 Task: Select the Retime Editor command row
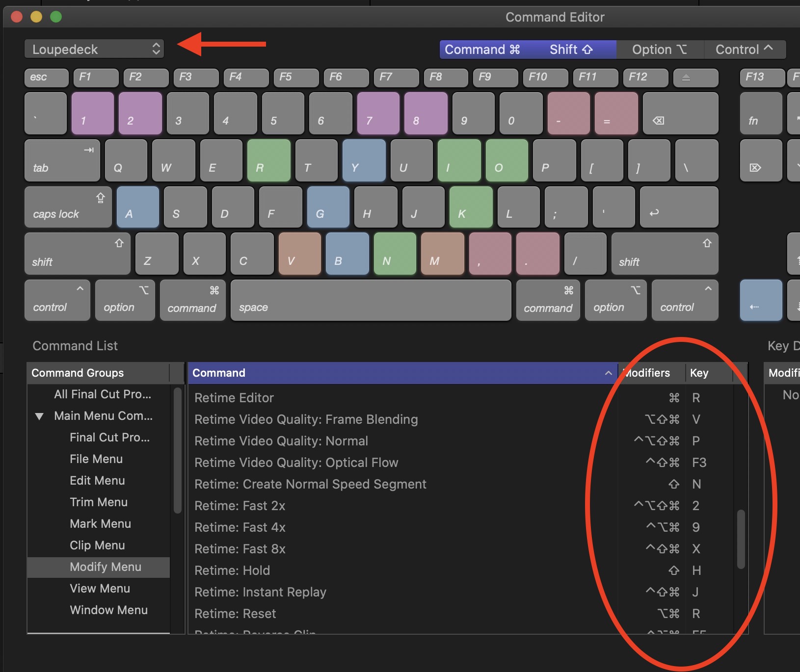pyautogui.click(x=461, y=398)
